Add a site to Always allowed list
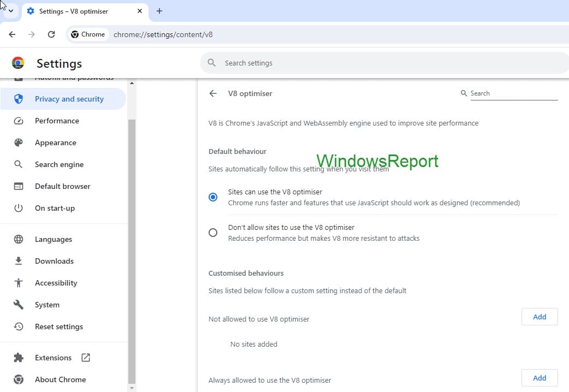Screen dimensions: 569x392 (x=540, y=378)
